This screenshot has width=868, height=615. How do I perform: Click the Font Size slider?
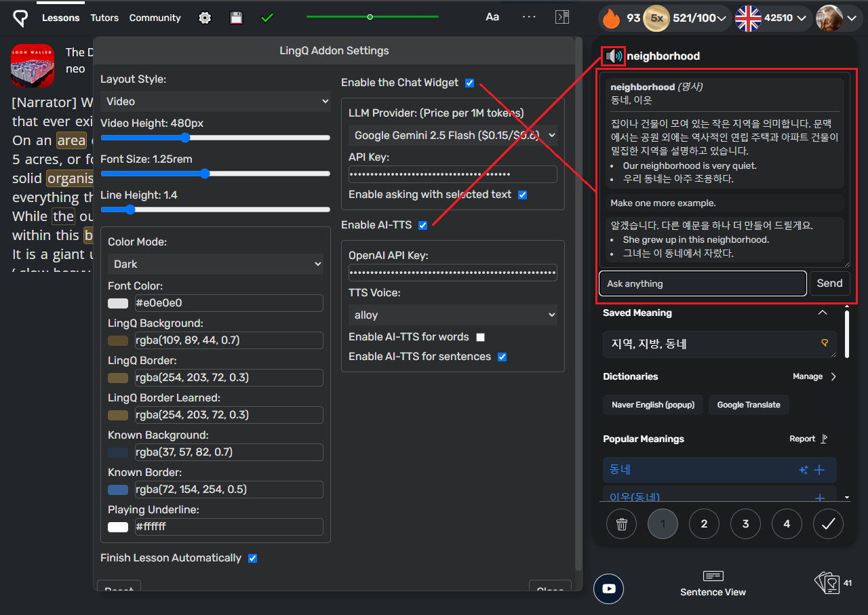pos(216,174)
